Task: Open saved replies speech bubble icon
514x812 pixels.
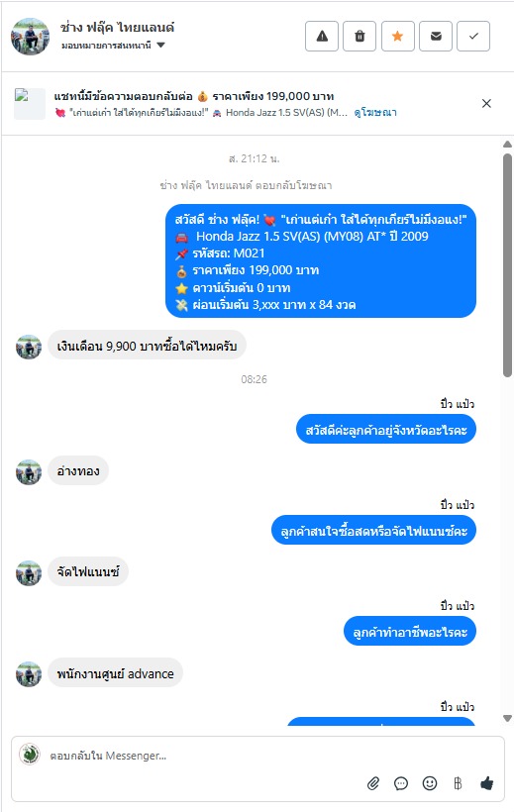Action: (401, 783)
